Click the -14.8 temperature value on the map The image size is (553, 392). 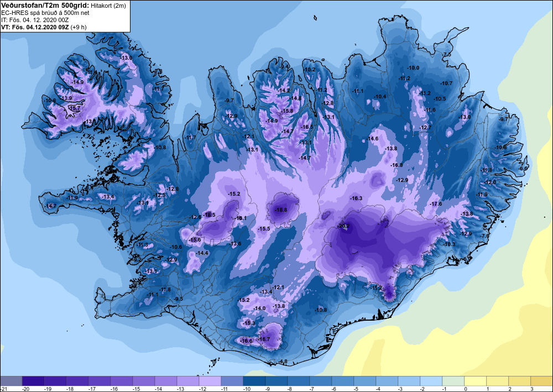click(x=296, y=98)
